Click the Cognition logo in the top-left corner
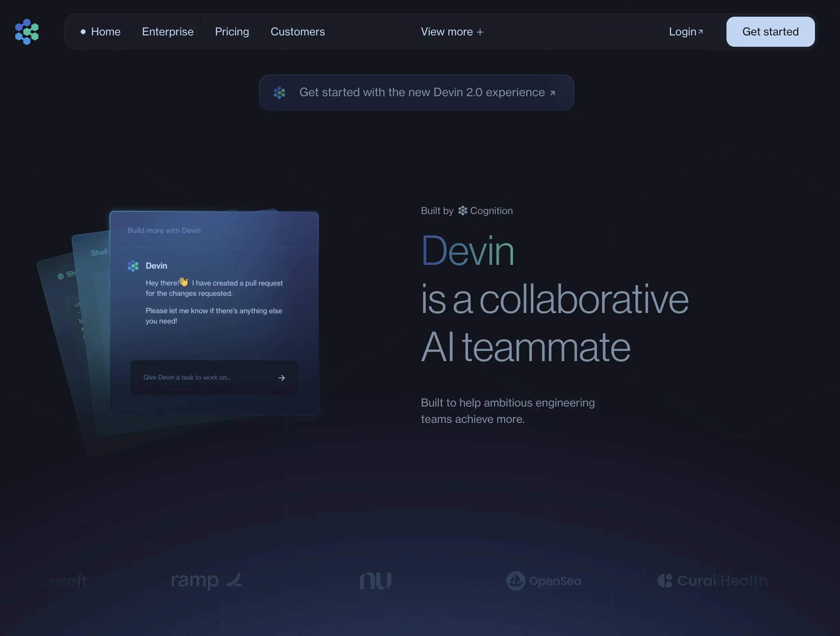This screenshot has width=840, height=636. click(27, 32)
